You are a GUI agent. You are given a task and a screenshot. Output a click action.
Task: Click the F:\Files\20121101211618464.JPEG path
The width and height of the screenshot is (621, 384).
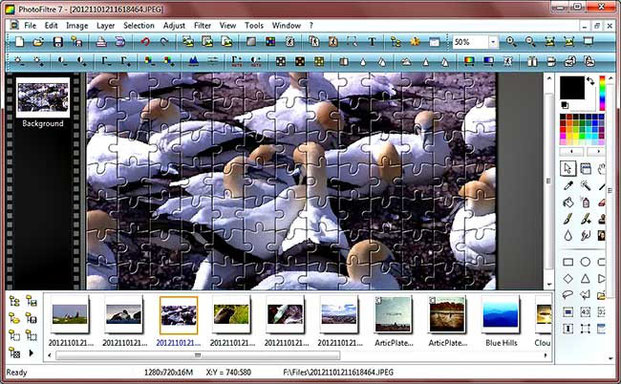(x=338, y=373)
